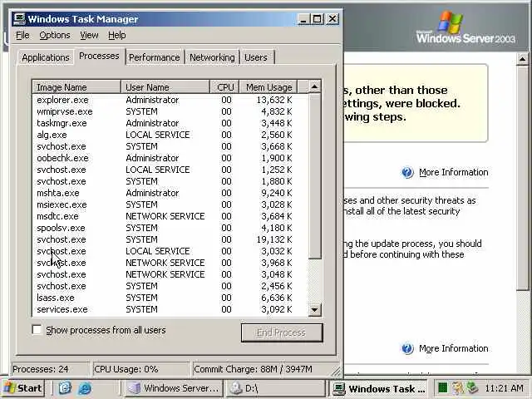Click the process list scroll up arrow
The image size is (532, 399).
point(314,86)
